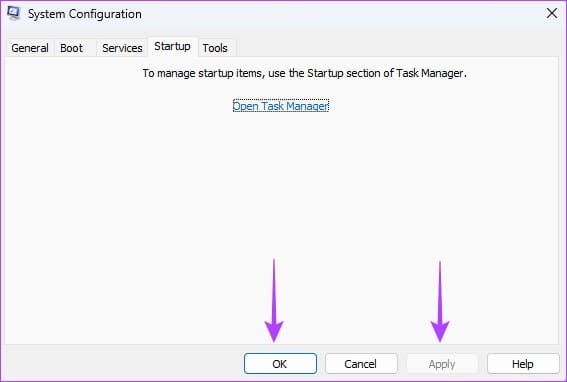This screenshot has height=382, width=567.
Task: Select the Services tab
Action: coord(122,48)
